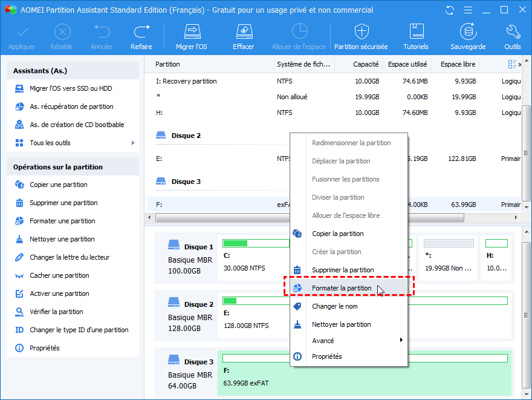Sort by the Capacité column header
The height and width of the screenshot is (400, 532).
tap(365, 64)
